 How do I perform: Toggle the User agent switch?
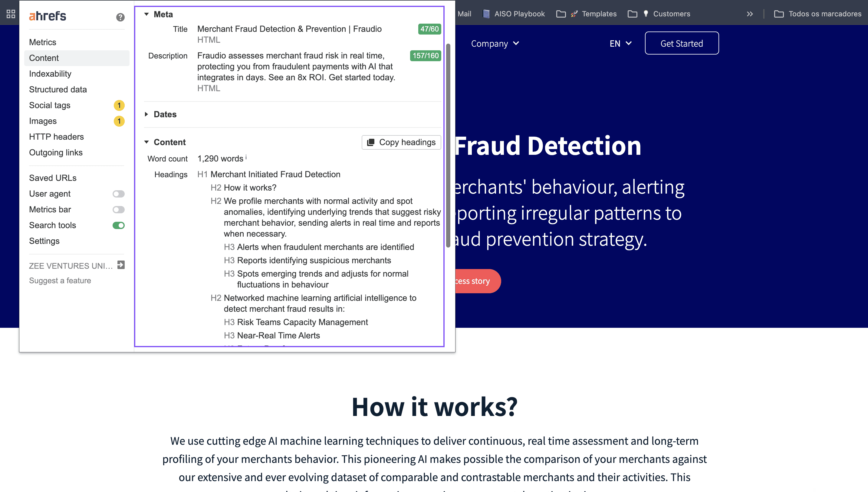pos(118,194)
